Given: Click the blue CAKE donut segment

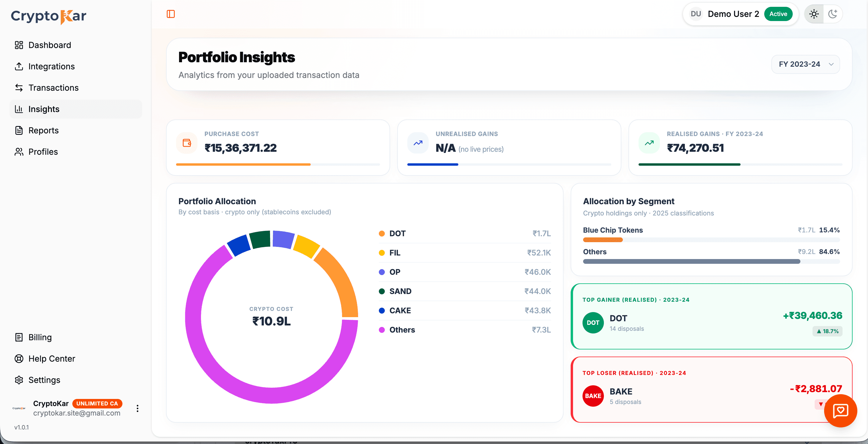Looking at the screenshot, I should (239, 246).
